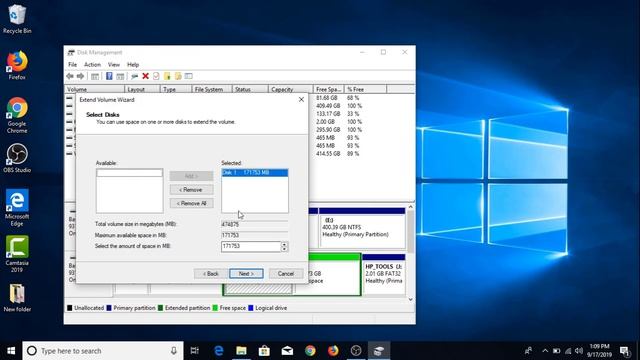Screen dimensions: 640x360
Task: Close the Extend Volume Wizard dialog
Action: 301,100
